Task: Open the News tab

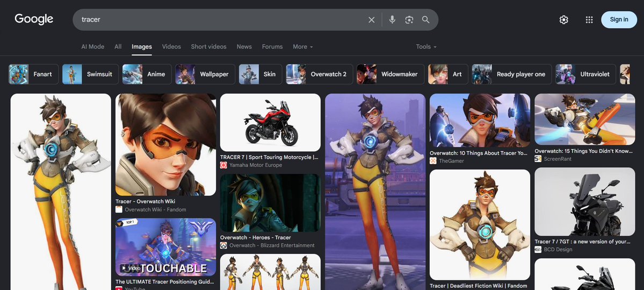Action: (x=244, y=46)
